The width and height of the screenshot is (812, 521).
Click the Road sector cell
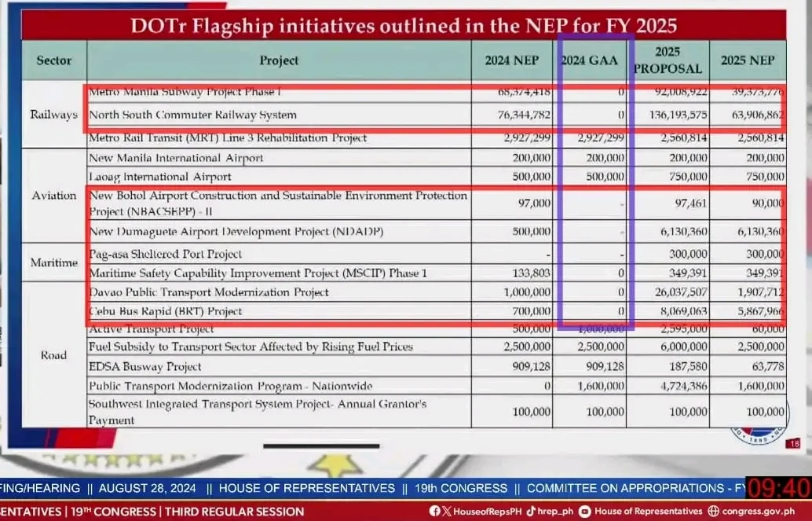click(x=54, y=355)
